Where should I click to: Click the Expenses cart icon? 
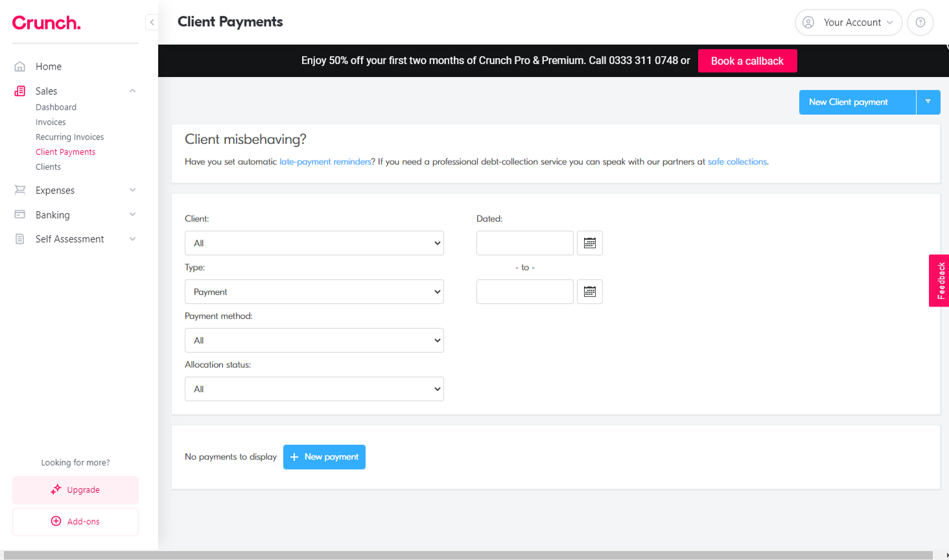tap(20, 190)
